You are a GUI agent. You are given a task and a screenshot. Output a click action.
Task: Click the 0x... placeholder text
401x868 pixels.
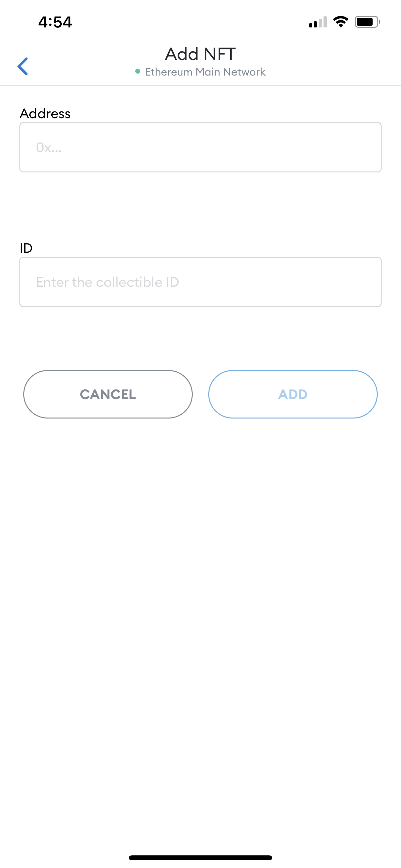point(49,148)
